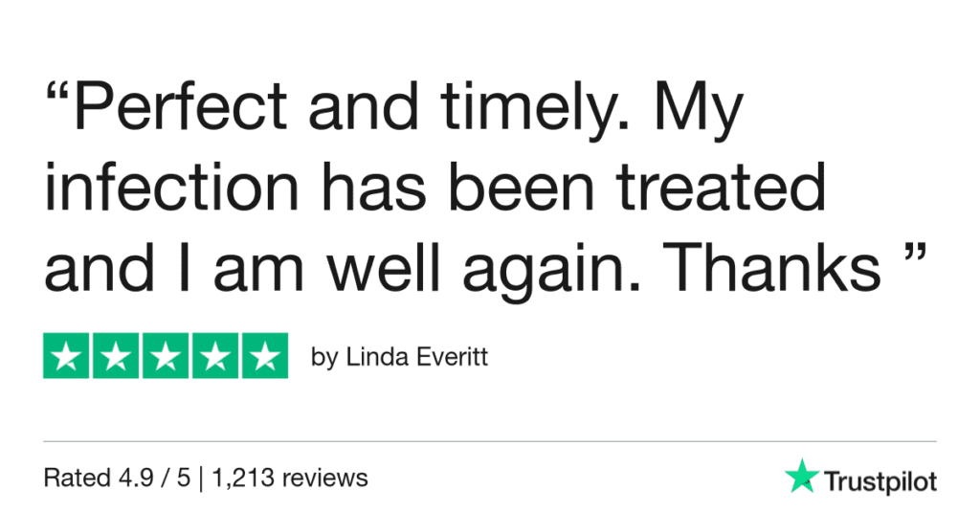Select the third star in rating row

pos(166,356)
